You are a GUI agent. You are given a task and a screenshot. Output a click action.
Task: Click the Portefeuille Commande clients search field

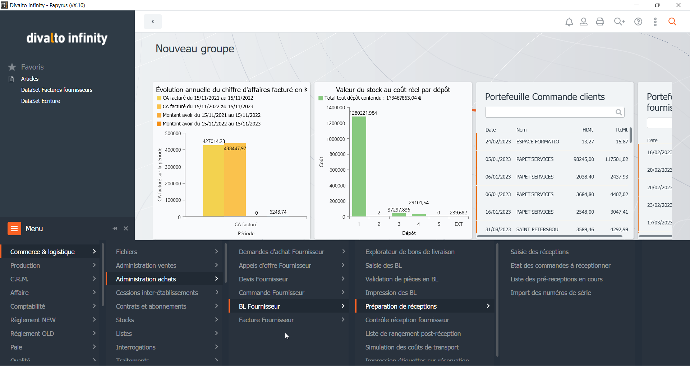(554, 112)
